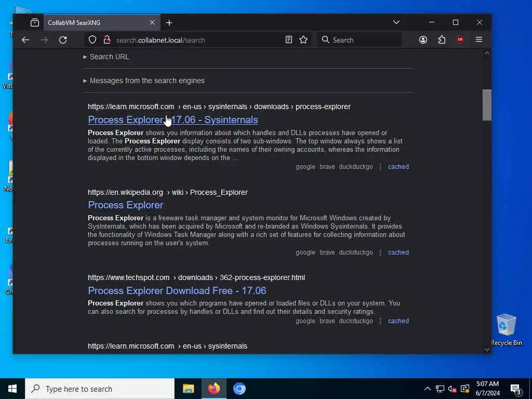Close the CollabVM SearXNG tab
The image size is (532, 399).
(x=152, y=22)
